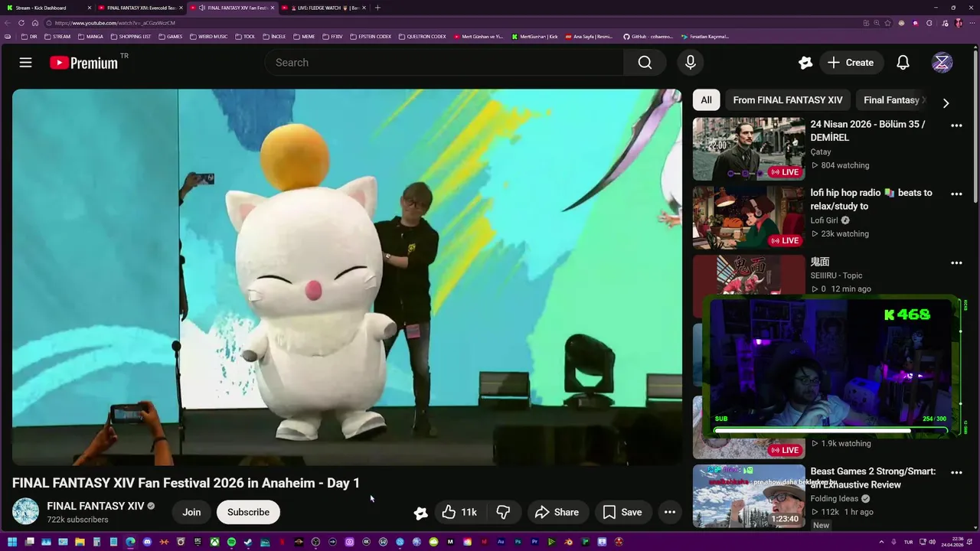
Task: Click the video player to pause
Action: tap(347, 277)
